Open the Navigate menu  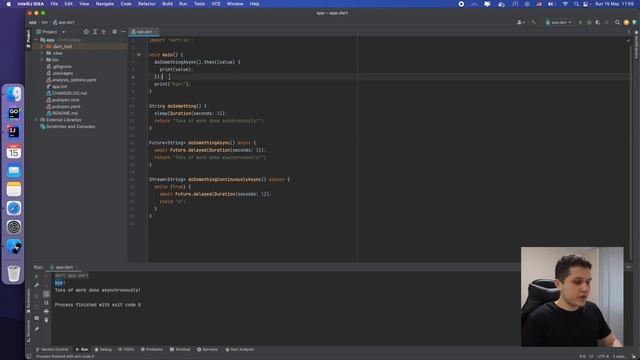104,4
